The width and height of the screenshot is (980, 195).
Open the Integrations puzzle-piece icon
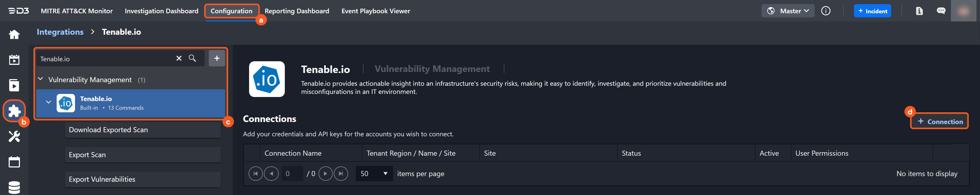click(14, 111)
